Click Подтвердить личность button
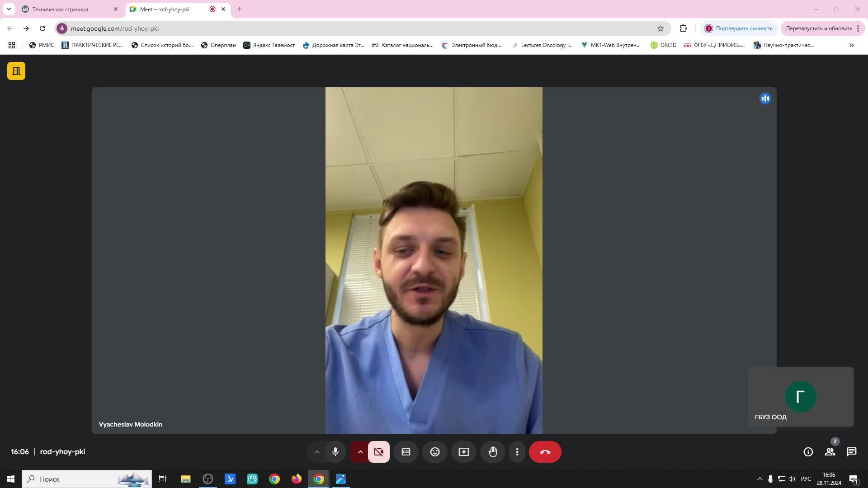The image size is (868, 488). (x=739, y=28)
